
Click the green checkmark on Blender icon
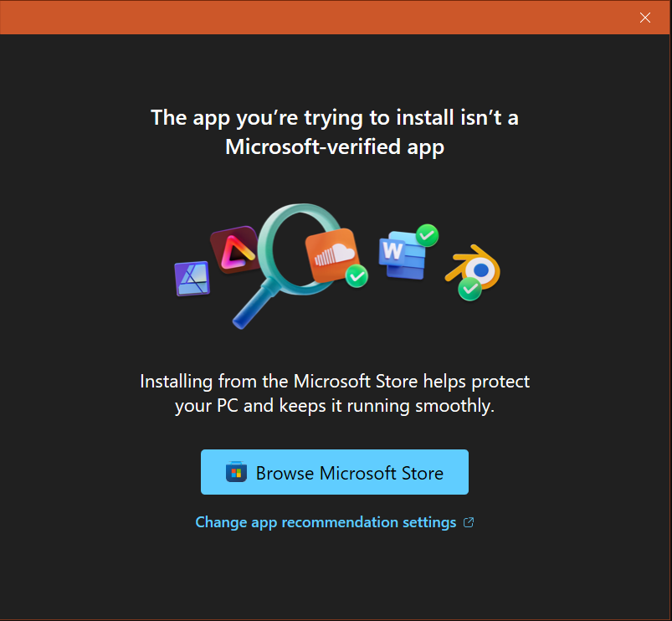tap(469, 289)
